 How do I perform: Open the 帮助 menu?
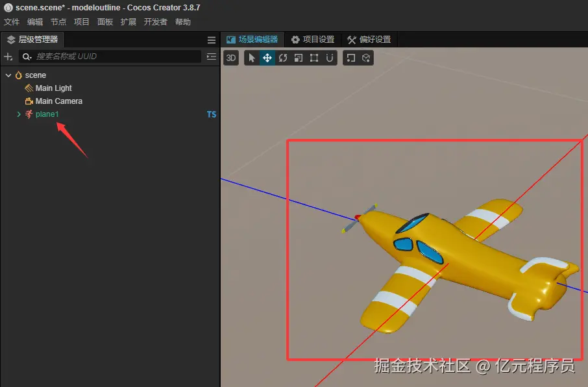(182, 22)
